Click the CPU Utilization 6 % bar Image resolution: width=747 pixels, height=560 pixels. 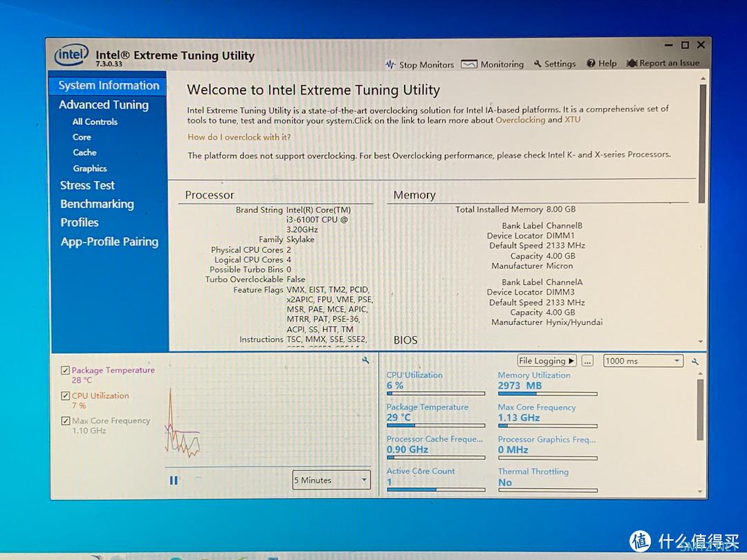436,394
